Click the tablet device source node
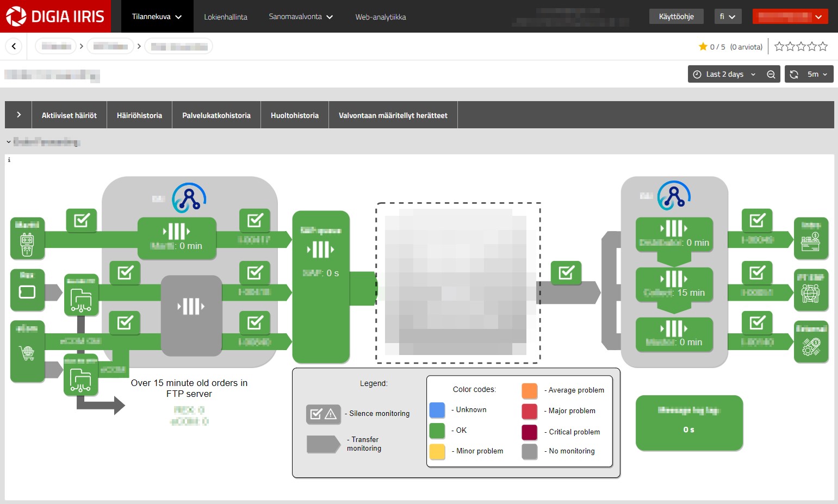 27,290
